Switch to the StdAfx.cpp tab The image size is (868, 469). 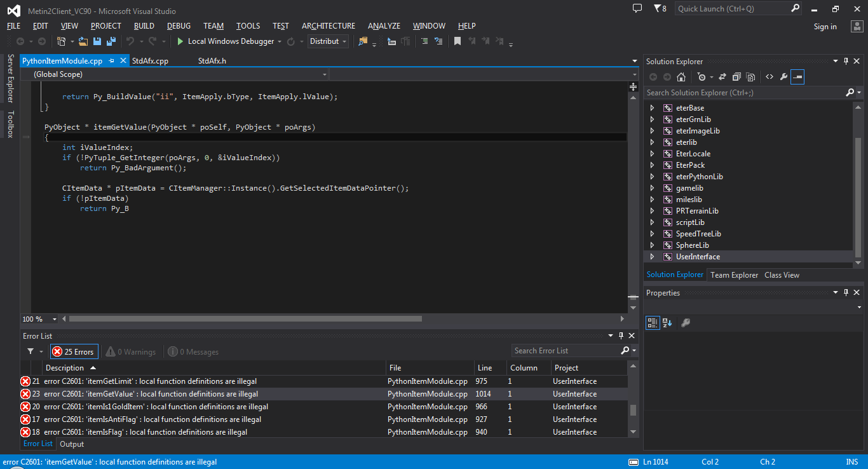pyautogui.click(x=150, y=61)
